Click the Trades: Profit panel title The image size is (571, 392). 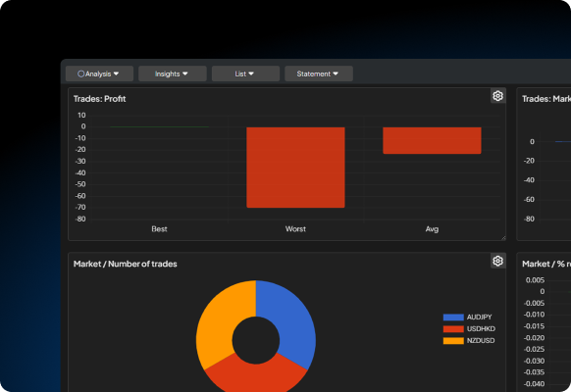[99, 99]
